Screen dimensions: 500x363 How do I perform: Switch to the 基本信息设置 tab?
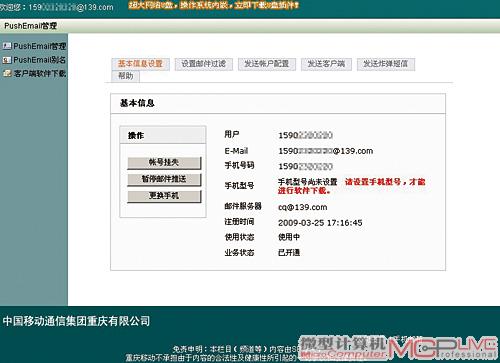click(x=140, y=64)
